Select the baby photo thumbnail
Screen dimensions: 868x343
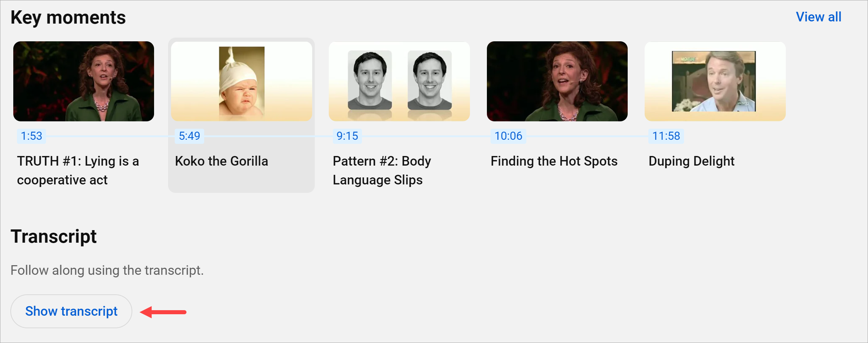tap(241, 81)
